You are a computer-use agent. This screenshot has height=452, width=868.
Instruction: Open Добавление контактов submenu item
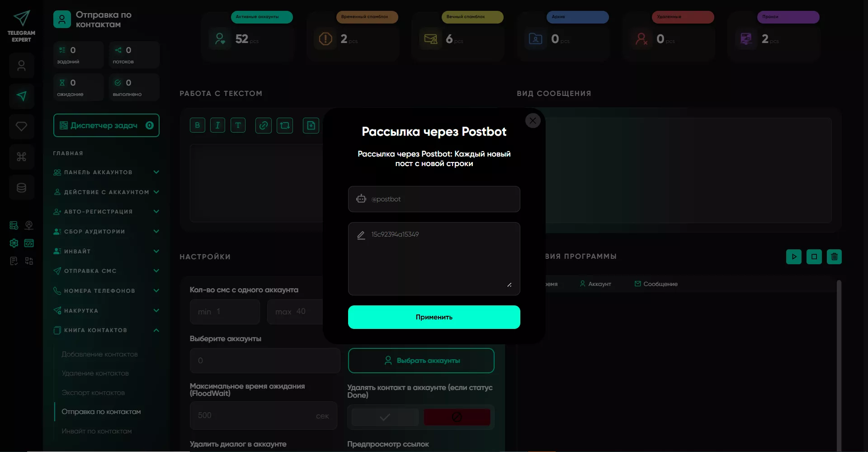(x=99, y=354)
